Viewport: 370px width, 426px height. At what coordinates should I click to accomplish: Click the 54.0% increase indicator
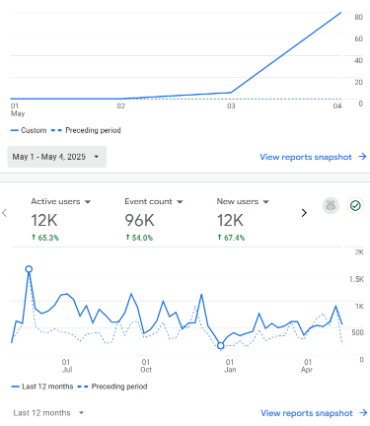(x=139, y=238)
